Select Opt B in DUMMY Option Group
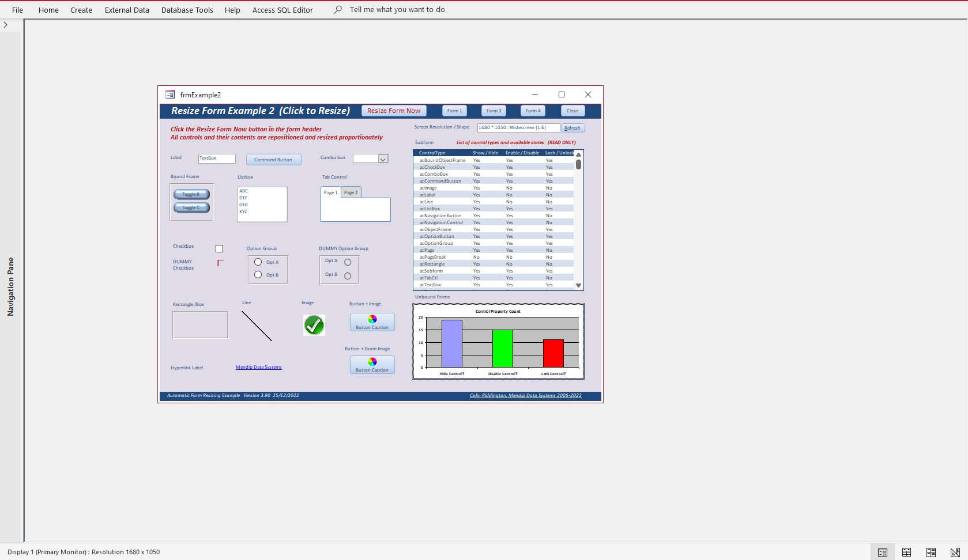 348,276
